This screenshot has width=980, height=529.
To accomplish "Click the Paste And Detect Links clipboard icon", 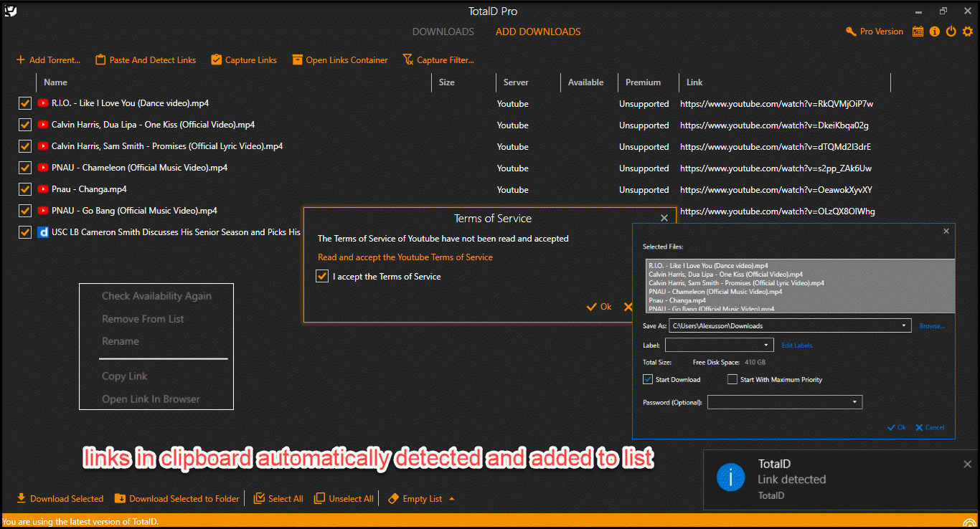I will [x=100, y=60].
